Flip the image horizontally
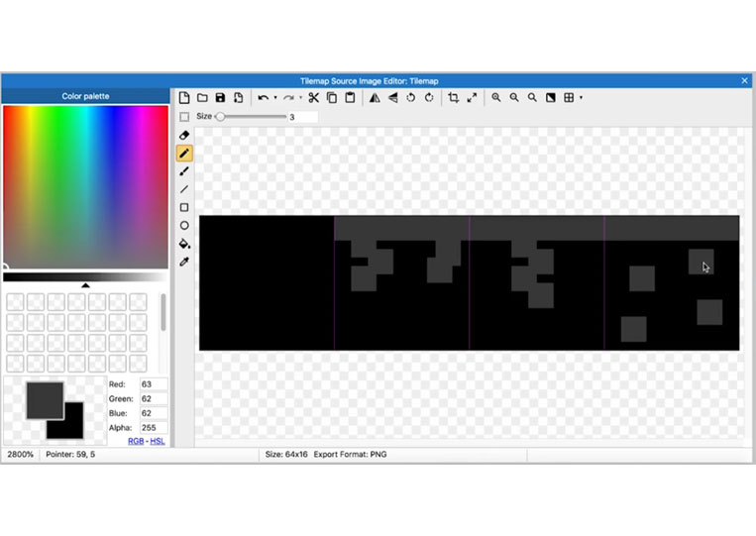 pos(375,98)
